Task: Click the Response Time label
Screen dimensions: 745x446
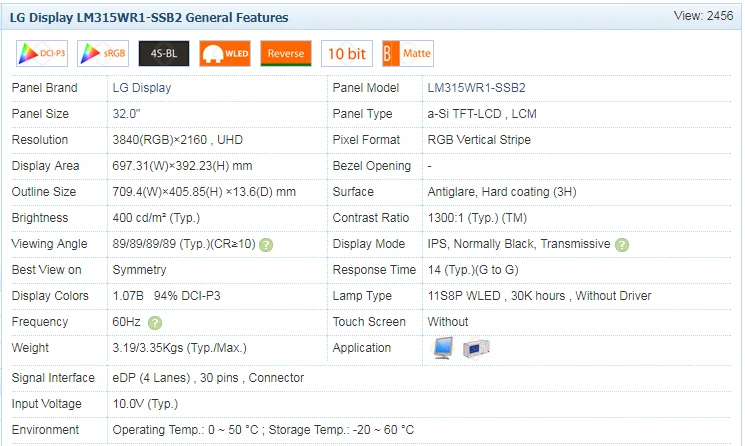Action: click(x=374, y=270)
